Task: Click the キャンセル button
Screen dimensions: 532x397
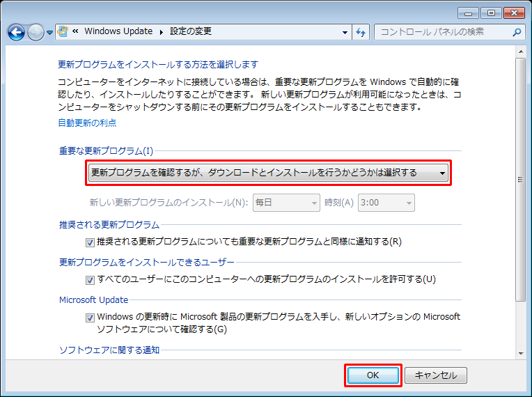Action: click(x=436, y=375)
